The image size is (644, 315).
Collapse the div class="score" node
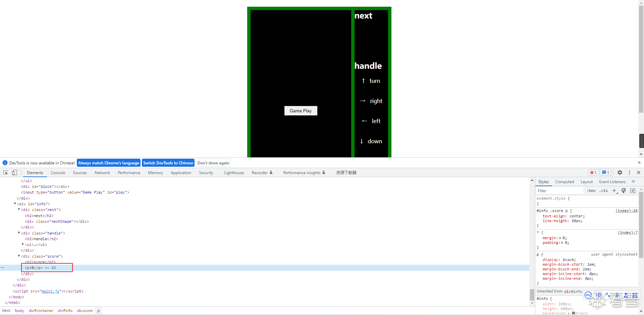19,256
